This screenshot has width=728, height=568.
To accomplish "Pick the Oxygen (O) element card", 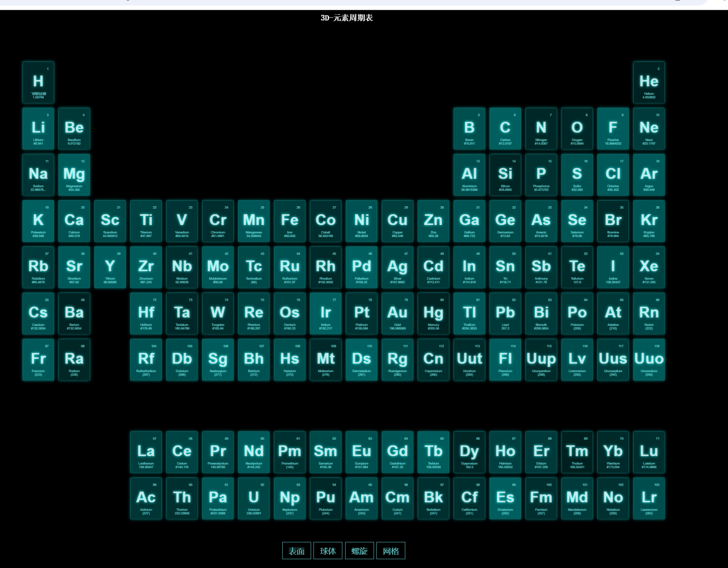I will pos(577,129).
